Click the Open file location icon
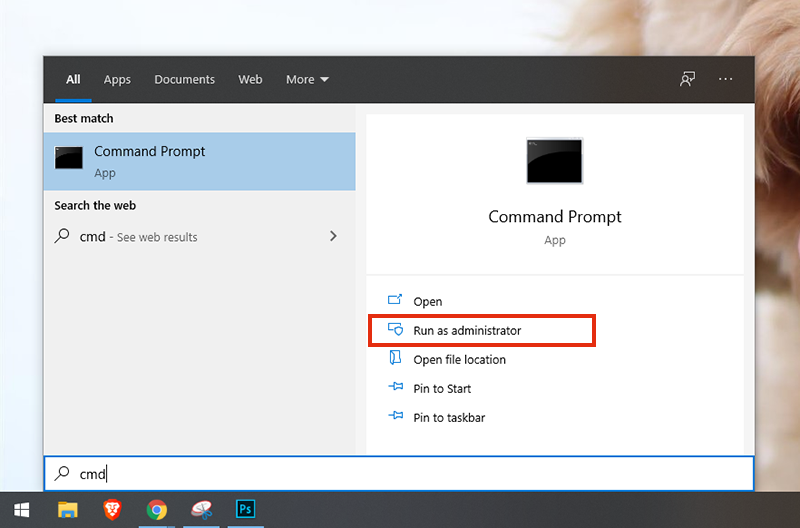The width and height of the screenshot is (800, 528). tap(395, 358)
